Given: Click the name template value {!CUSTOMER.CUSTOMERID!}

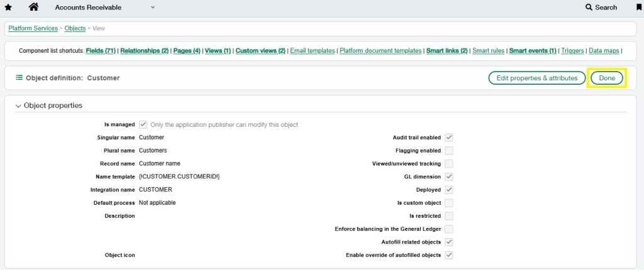Looking at the screenshot, I should [179, 177].
